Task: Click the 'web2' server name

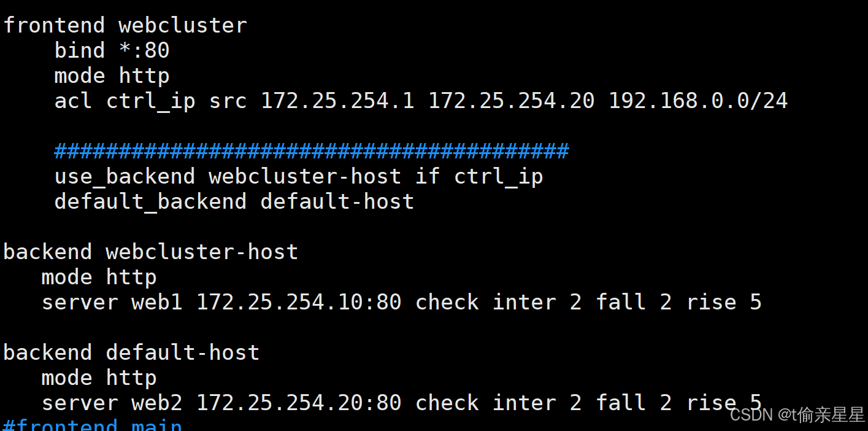Action: click(156, 403)
